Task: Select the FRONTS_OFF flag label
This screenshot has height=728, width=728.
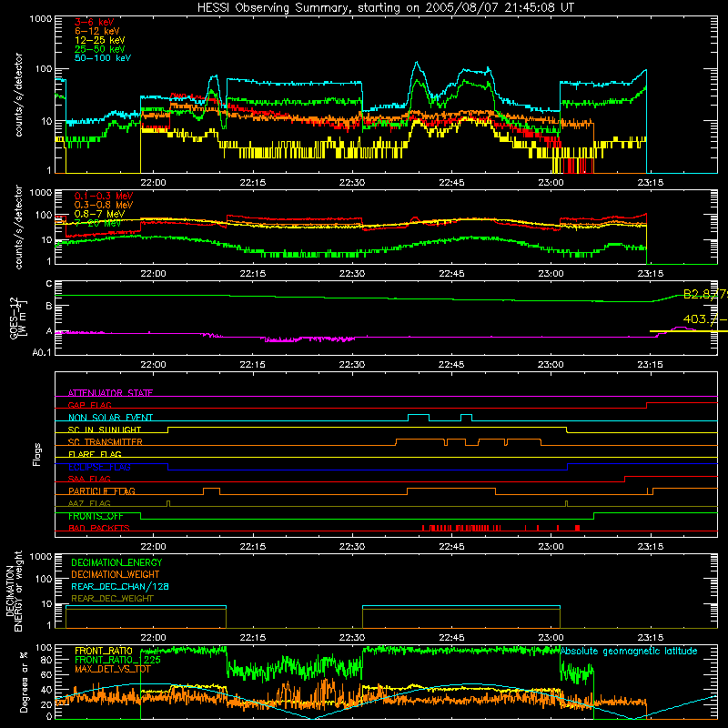Action: (x=96, y=516)
